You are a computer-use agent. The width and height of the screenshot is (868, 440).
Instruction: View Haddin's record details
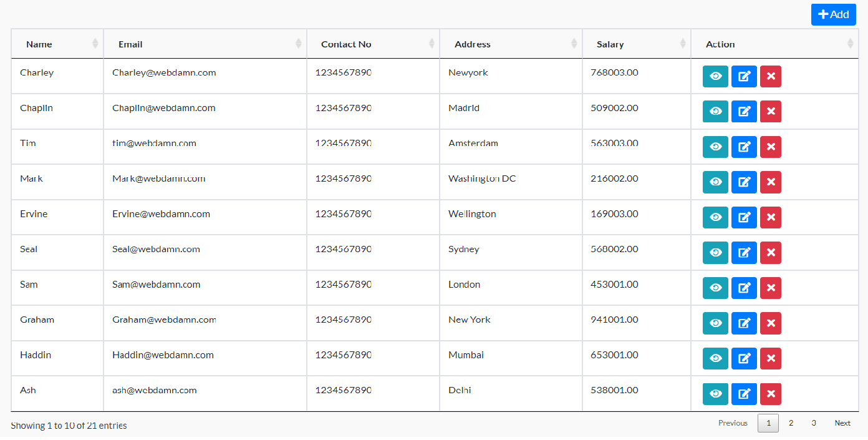coord(715,358)
